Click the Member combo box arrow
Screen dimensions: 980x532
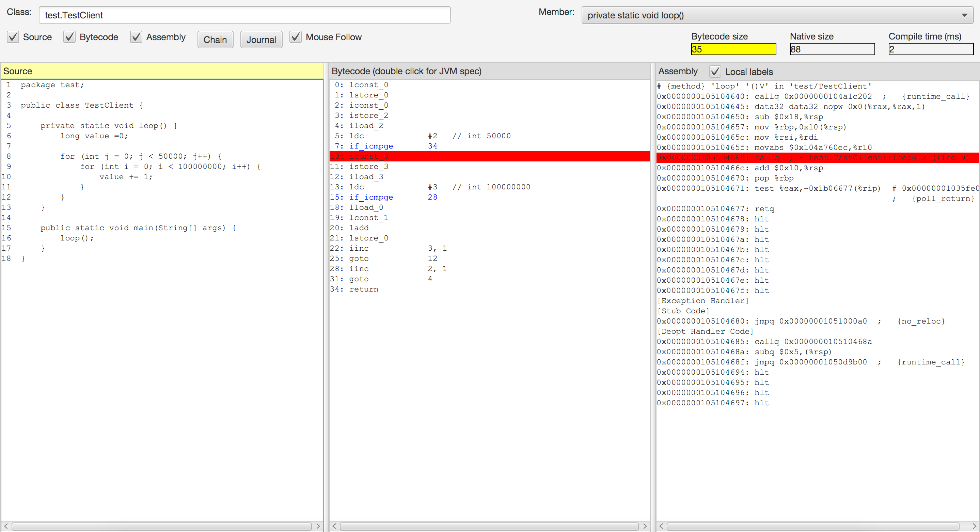pyautogui.click(x=964, y=15)
